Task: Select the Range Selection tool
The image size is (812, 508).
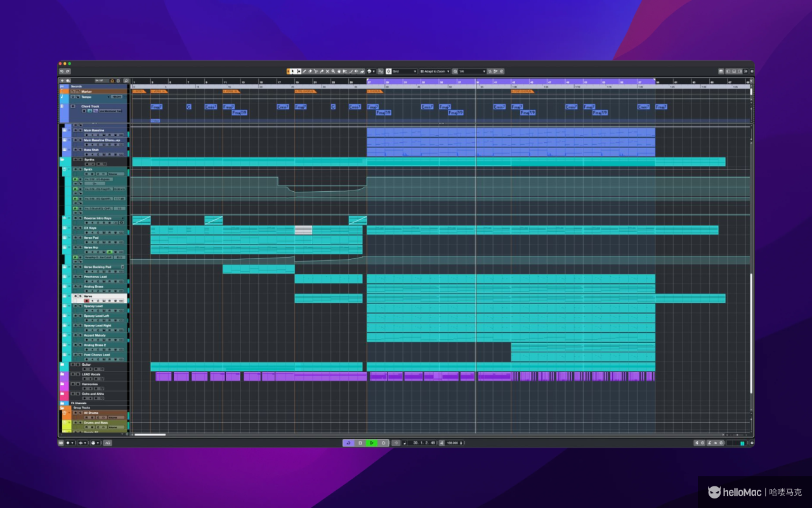Action: (x=298, y=71)
